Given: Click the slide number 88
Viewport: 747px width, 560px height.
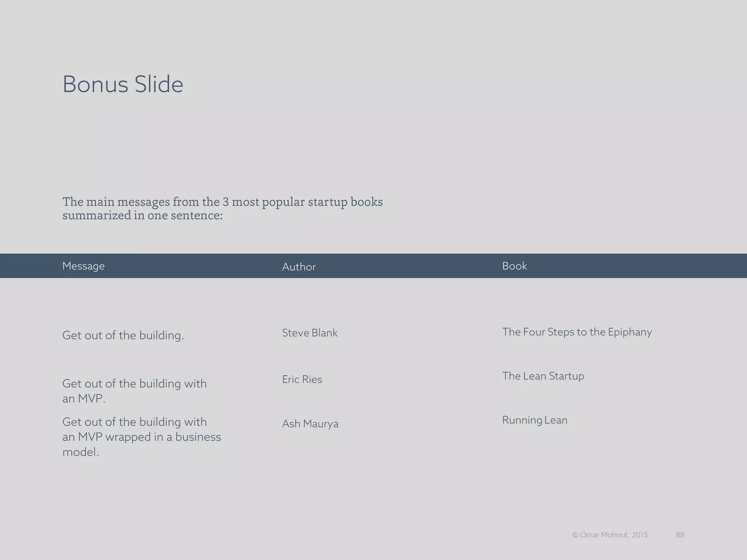Looking at the screenshot, I should [680, 535].
